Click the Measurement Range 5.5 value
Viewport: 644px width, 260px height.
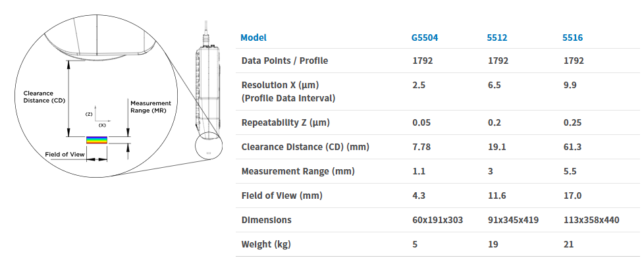pyautogui.click(x=570, y=171)
